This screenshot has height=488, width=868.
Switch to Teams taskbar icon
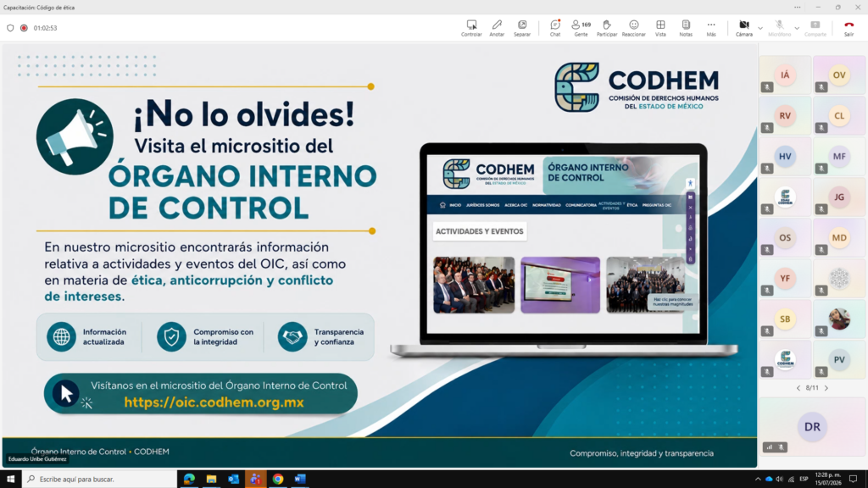[x=256, y=479]
